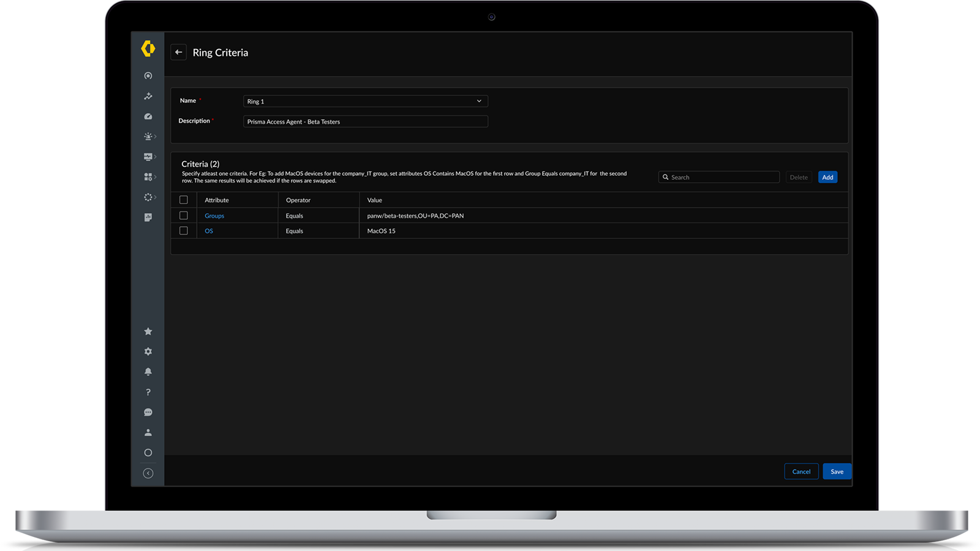
Task: Click the Add button for criteria
Action: [827, 177]
